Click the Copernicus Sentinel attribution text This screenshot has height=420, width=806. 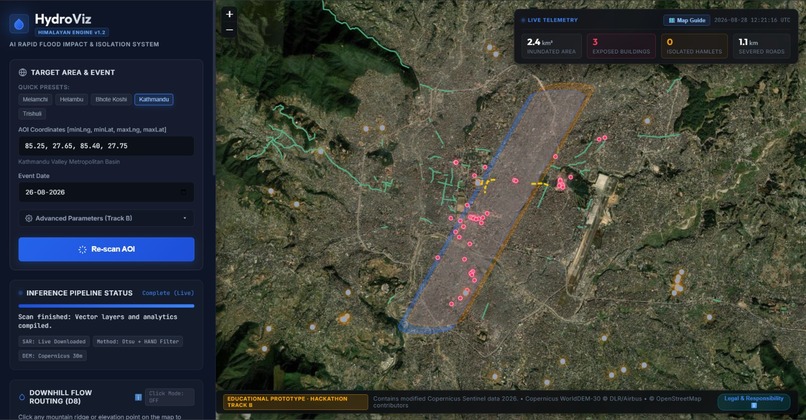point(537,402)
